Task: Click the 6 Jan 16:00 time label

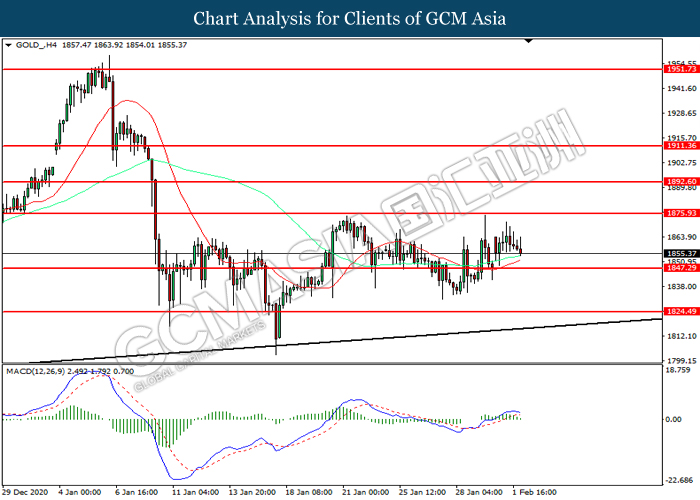Action: tap(137, 492)
